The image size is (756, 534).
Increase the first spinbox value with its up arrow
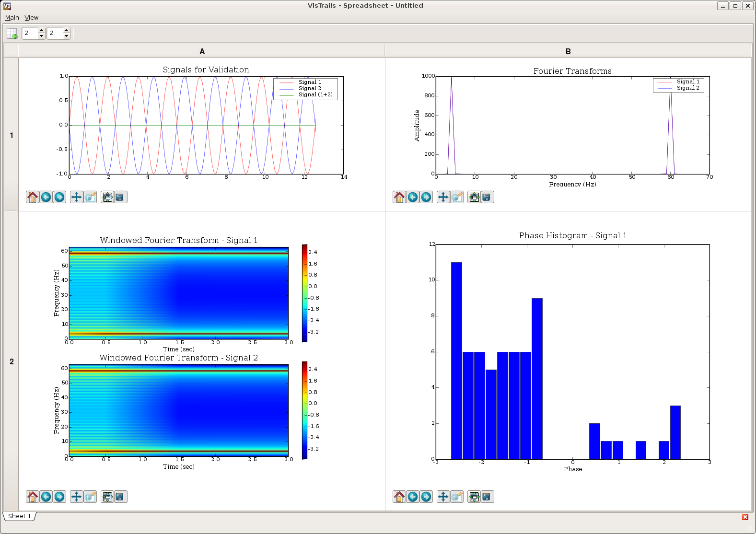[42, 30]
